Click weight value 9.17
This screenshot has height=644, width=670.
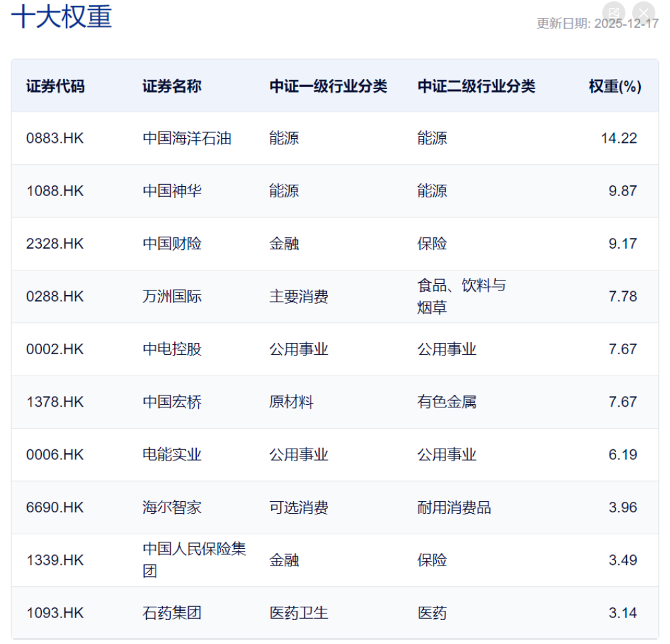(x=623, y=244)
